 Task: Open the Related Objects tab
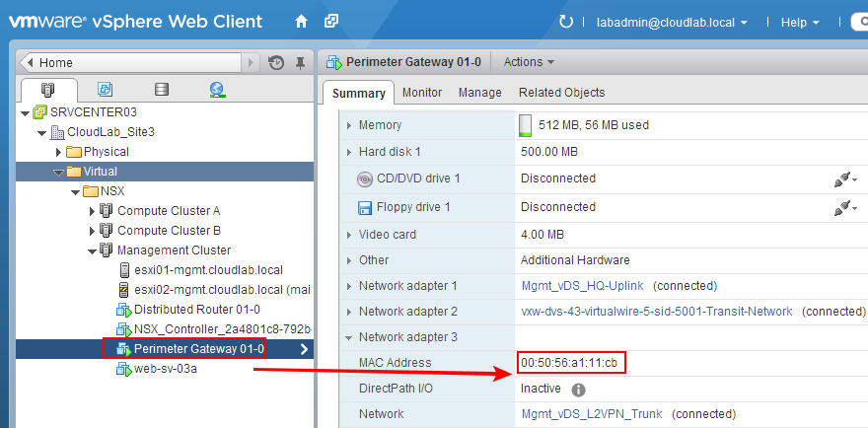pyautogui.click(x=562, y=93)
